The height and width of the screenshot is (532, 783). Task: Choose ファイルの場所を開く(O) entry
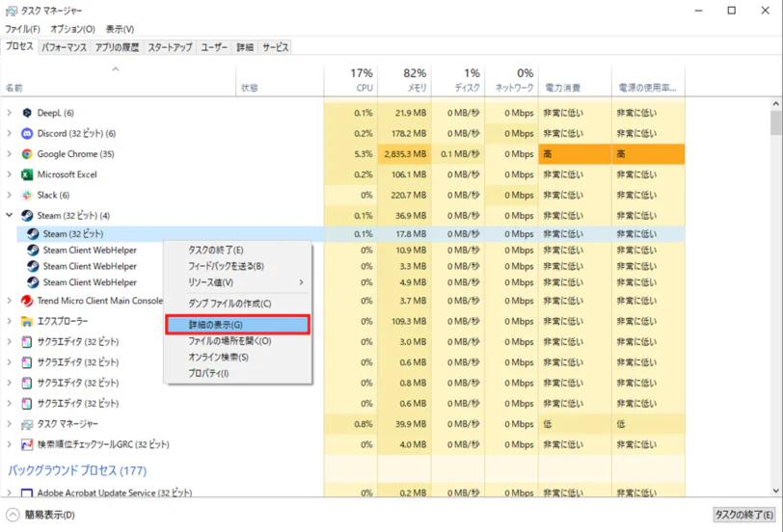238,341
